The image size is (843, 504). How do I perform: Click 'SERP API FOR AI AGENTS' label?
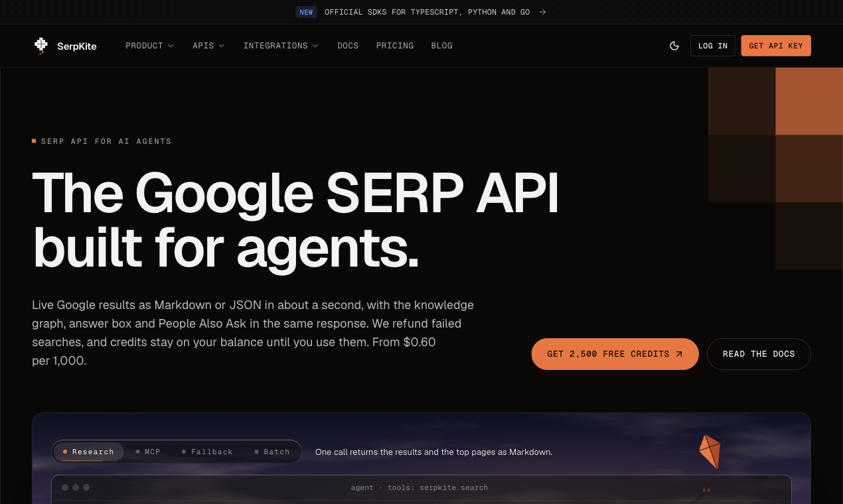[106, 141]
